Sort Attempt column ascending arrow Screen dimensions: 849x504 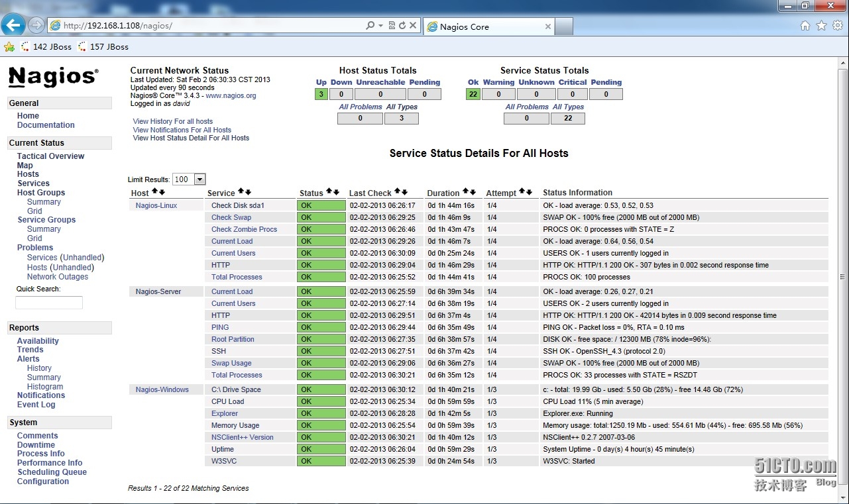point(522,192)
